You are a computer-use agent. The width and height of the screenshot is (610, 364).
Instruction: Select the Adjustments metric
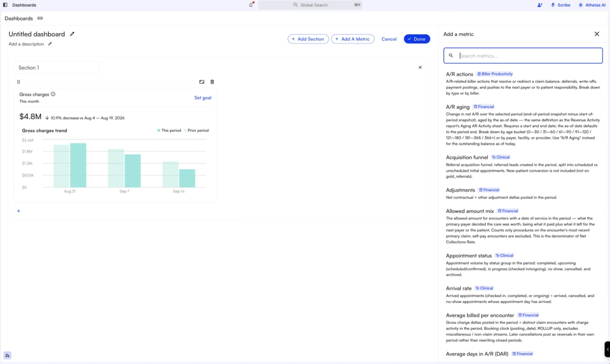pos(460,190)
